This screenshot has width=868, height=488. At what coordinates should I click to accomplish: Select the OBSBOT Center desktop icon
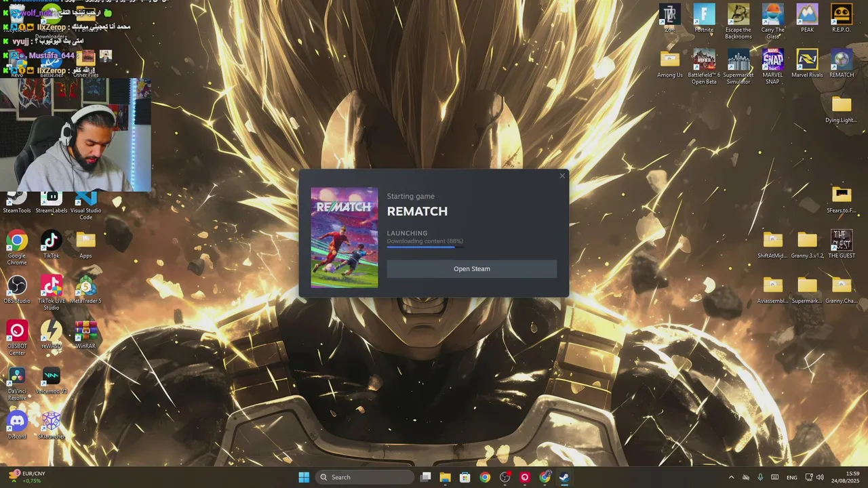tap(17, 338)
